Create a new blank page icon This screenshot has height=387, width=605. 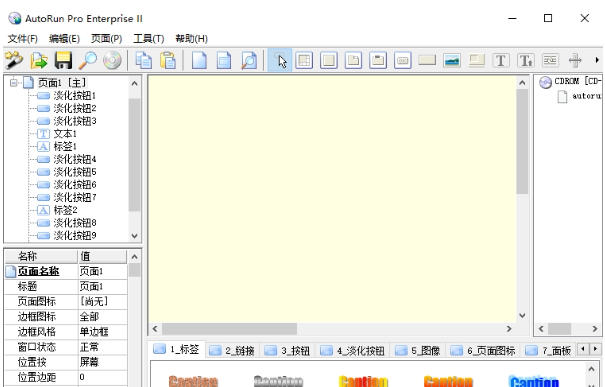point(199,61)
